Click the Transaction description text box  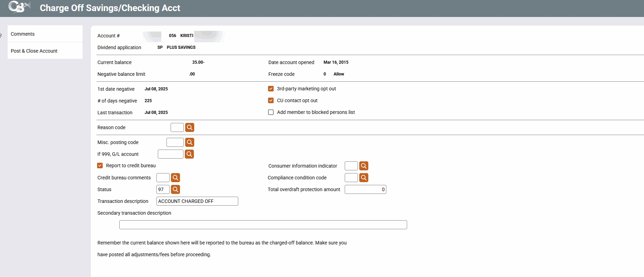click(197, 201)
